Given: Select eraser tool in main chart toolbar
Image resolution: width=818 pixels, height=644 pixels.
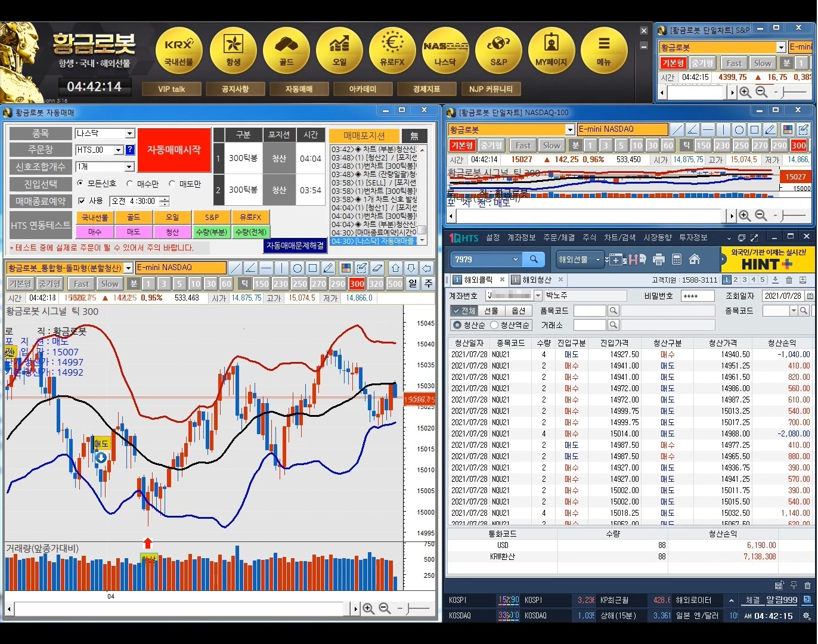Looking at the screenshot, I should point(377,268).
